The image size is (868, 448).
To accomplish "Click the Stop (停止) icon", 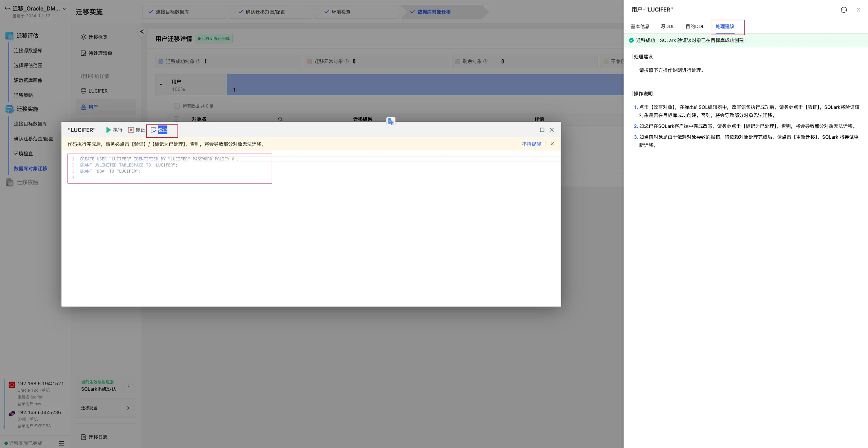I will click(x=131, y=130).
